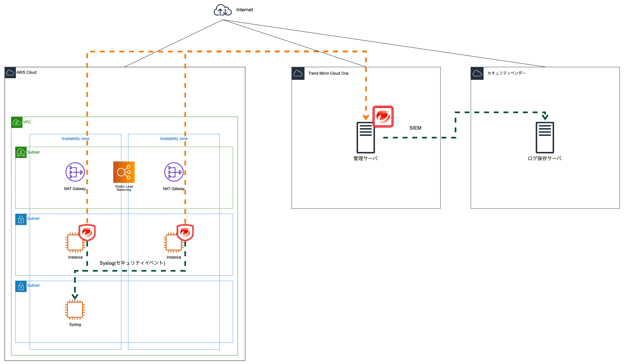Image resolution: width=624 pixels, height=364 pixels.
Task: Select the SIEM text label
Action: pyautogui.click(x=415, y=128)
